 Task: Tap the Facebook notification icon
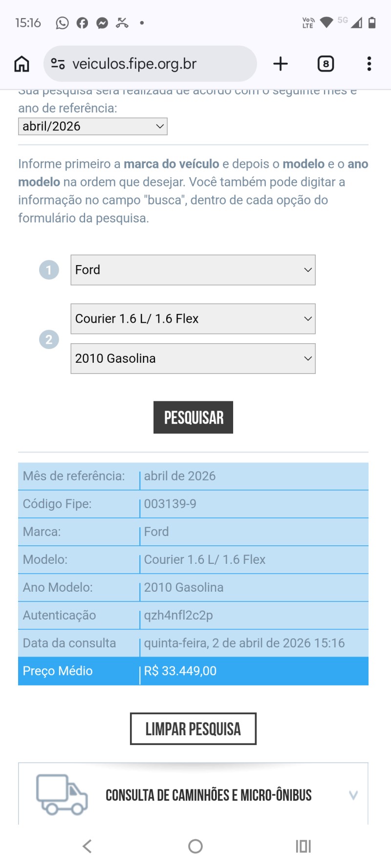82,22
